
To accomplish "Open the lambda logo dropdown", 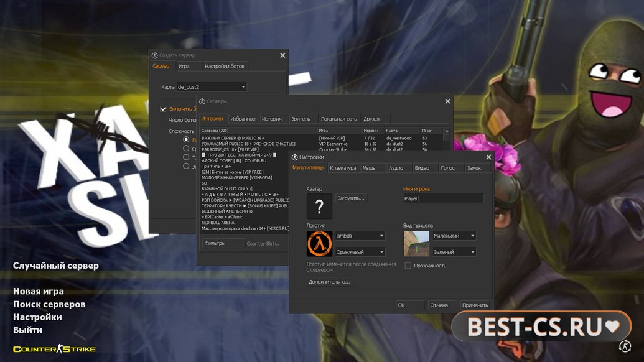I will pos(360,236).
